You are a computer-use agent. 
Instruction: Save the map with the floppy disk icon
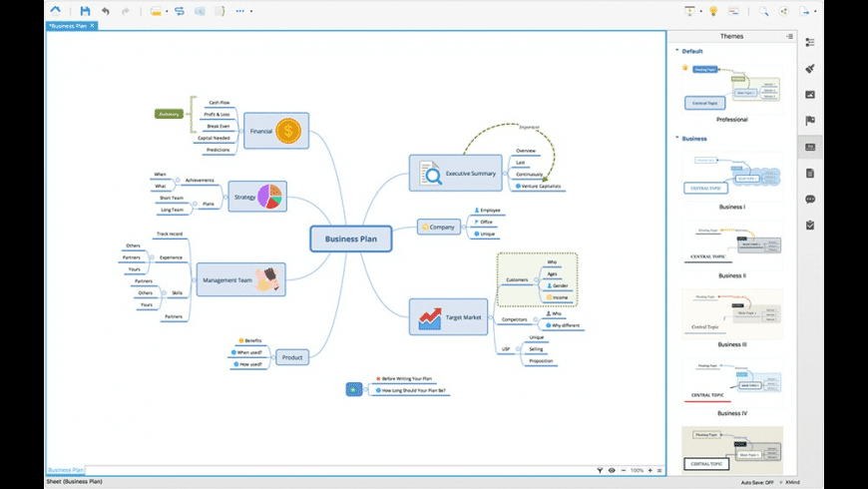(x=85, y=11)
